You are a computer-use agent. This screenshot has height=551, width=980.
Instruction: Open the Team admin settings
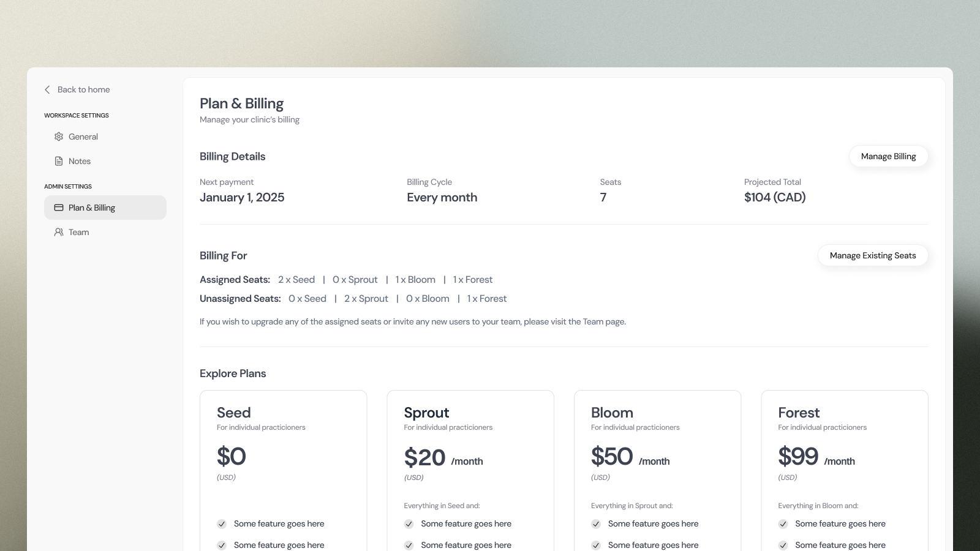[79, 232]
